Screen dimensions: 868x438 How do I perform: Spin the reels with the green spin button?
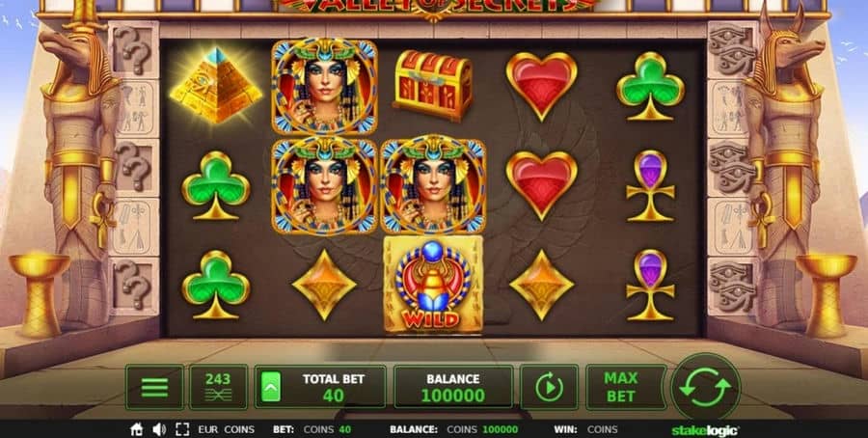[x=705, y=387]
